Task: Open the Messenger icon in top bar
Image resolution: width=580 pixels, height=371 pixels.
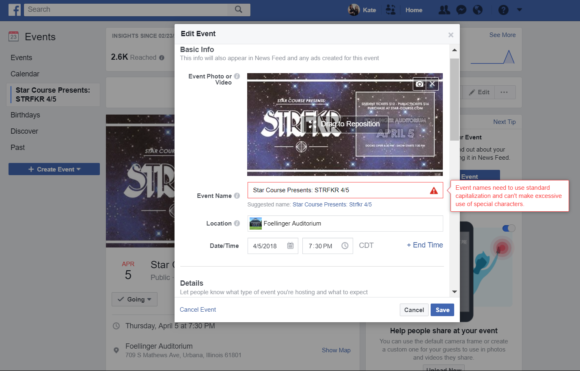Action: [461, 10]
